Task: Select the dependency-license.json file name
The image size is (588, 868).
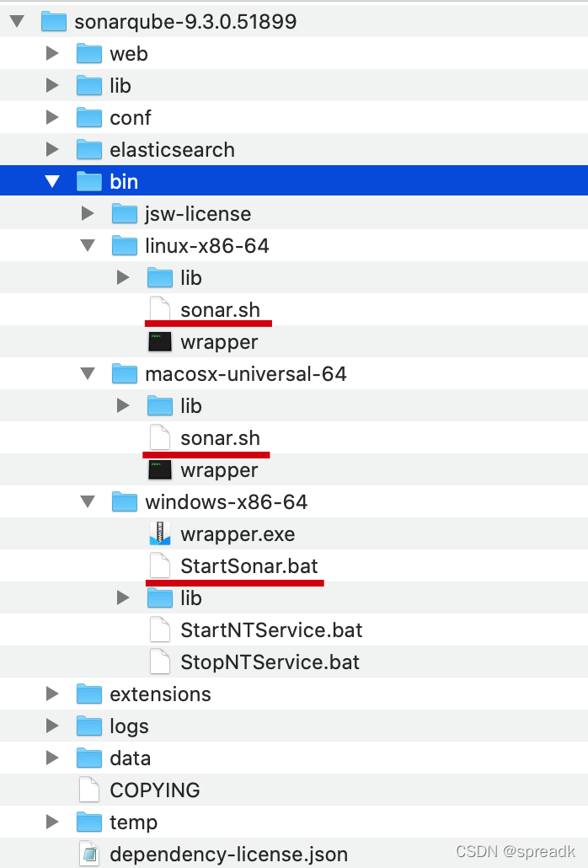Action: [229, 855]
